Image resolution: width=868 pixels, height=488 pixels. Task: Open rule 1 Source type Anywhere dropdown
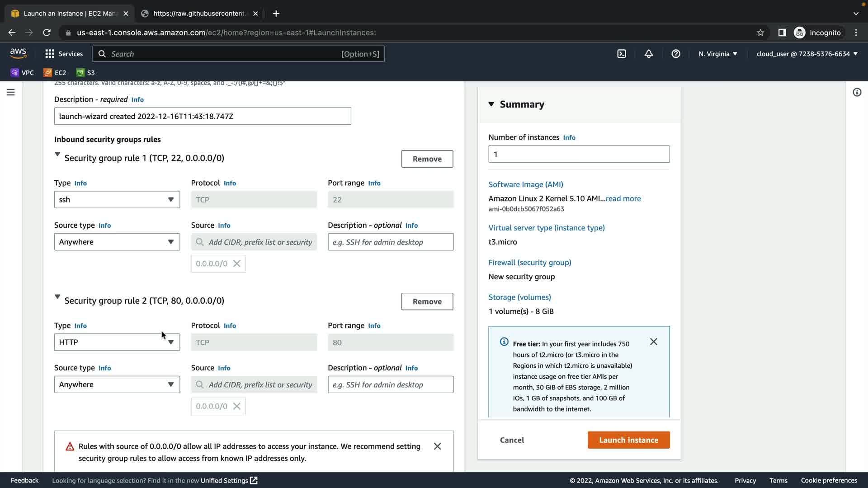pos(117,242)
